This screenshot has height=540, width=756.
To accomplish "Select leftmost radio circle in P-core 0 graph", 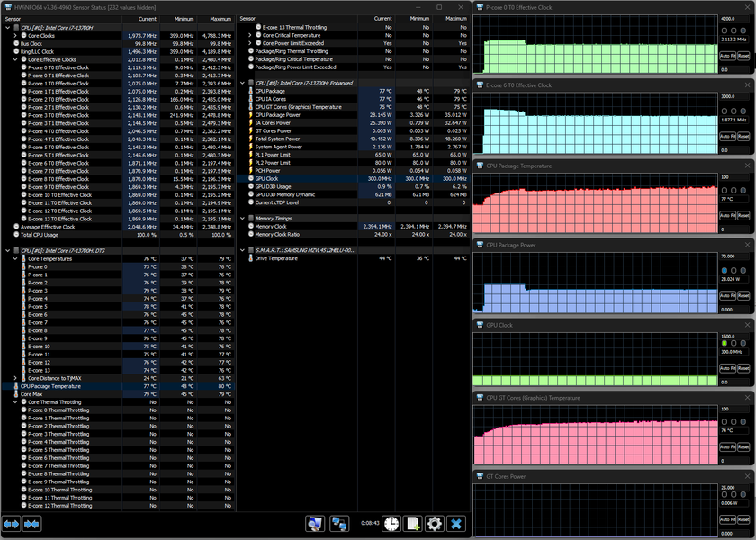I will click(x=724, y=31).
